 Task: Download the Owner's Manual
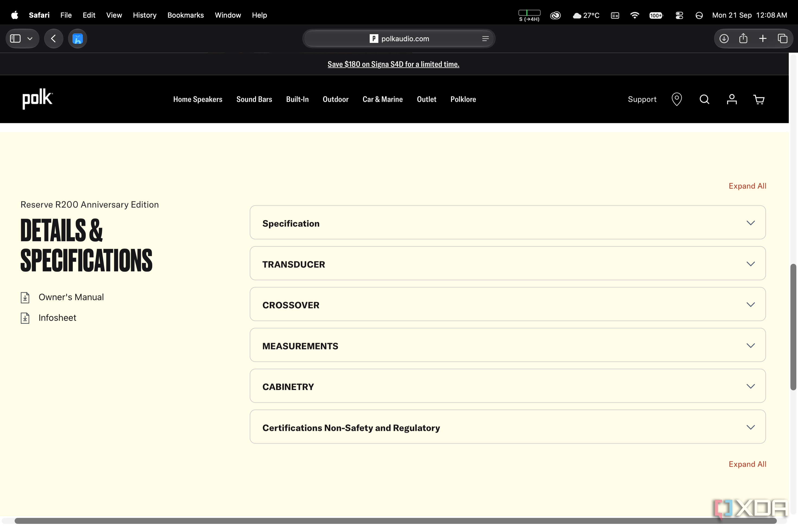coord(71,297)
